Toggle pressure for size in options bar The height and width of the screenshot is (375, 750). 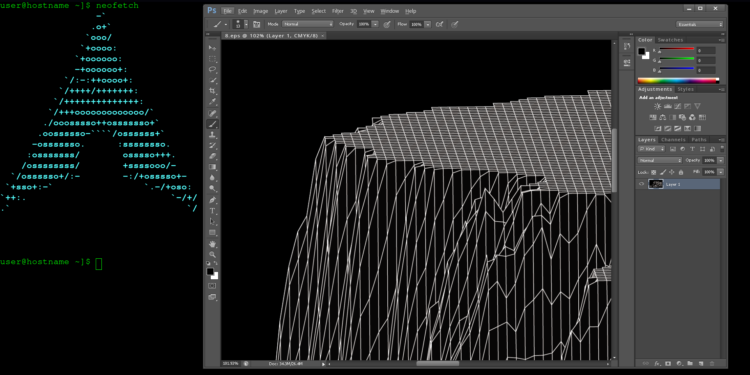pos(455,24)
